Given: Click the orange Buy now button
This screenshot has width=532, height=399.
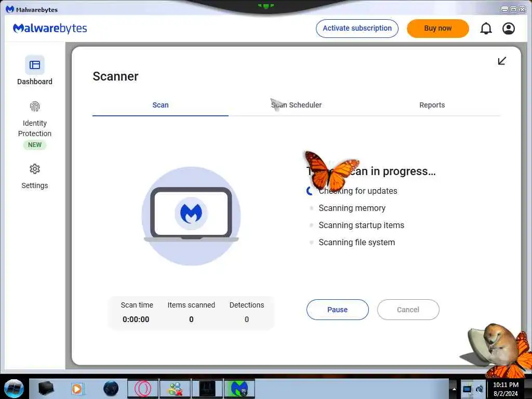Looking at the screenshot, I should click(x=437, y=28).
